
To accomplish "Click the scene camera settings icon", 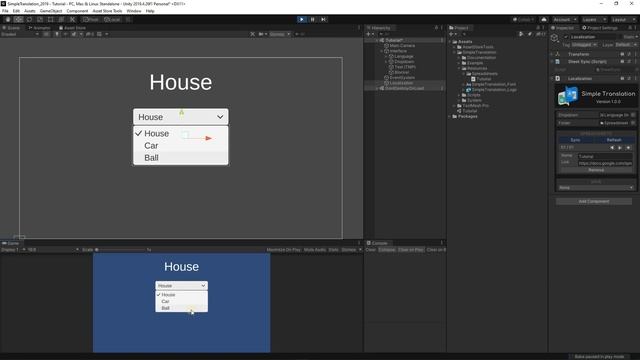I will tap(262, 34).
